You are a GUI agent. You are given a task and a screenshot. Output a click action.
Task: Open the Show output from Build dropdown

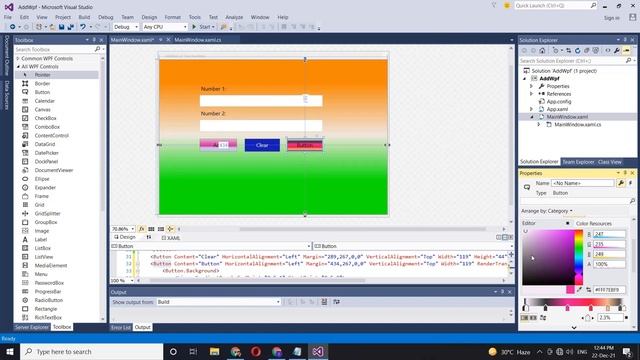point(219,302)
